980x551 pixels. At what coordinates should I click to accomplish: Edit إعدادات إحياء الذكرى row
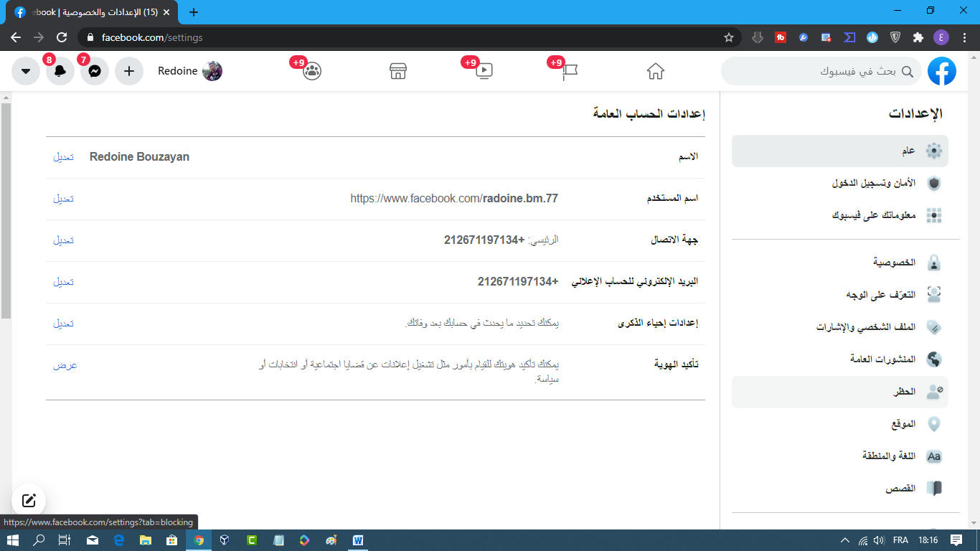63,323
